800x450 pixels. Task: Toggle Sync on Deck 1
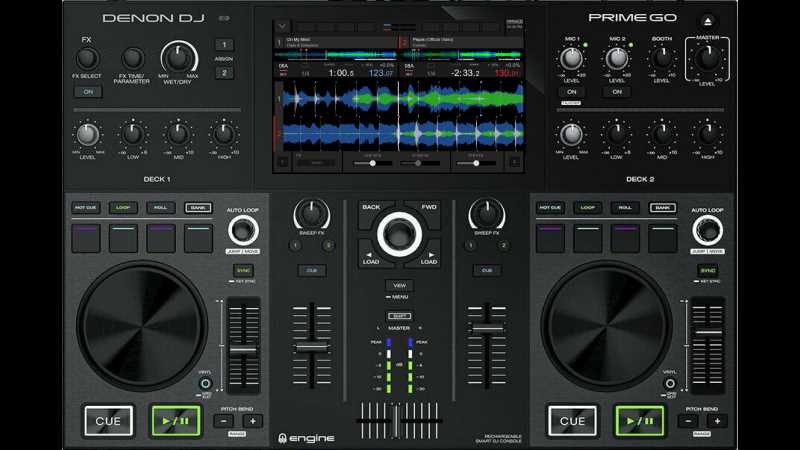click(x=243, y=270)
